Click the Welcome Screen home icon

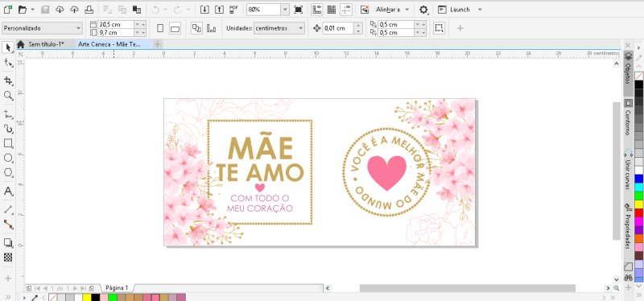click(21, 44)
